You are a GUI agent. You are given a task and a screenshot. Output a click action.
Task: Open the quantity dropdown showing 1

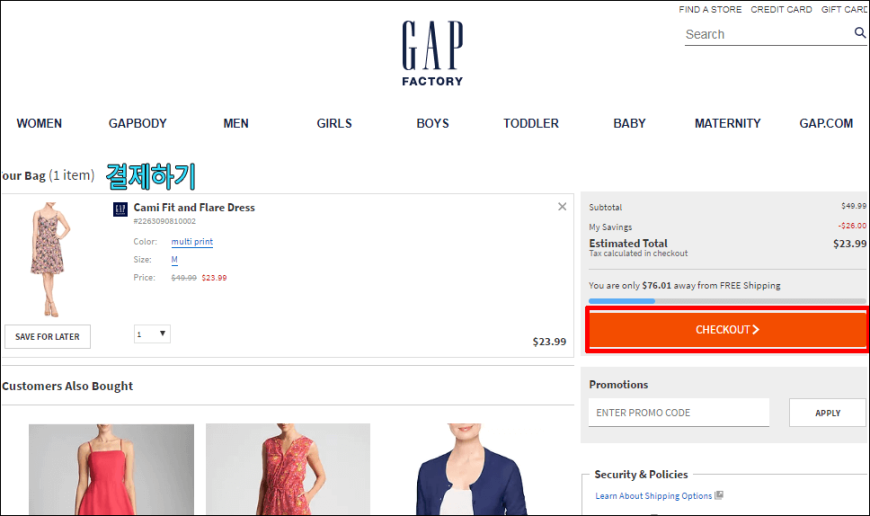pyautogui.click(x=152, y=334)
